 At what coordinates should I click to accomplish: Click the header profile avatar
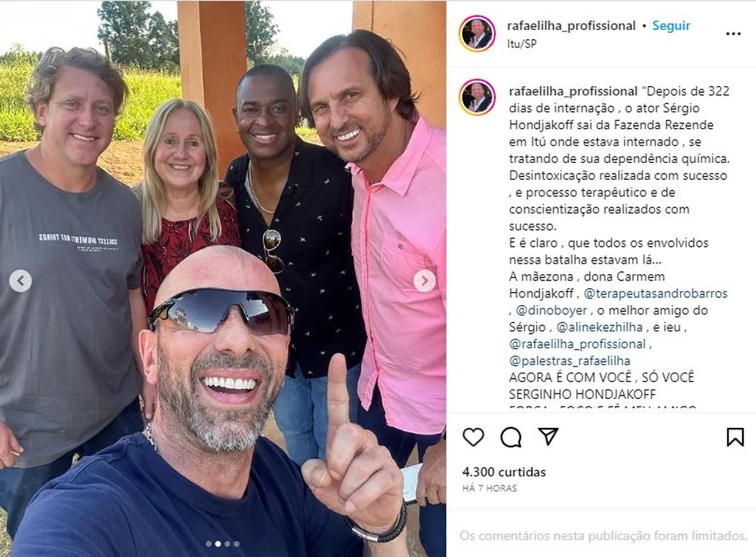pos(477,33)
